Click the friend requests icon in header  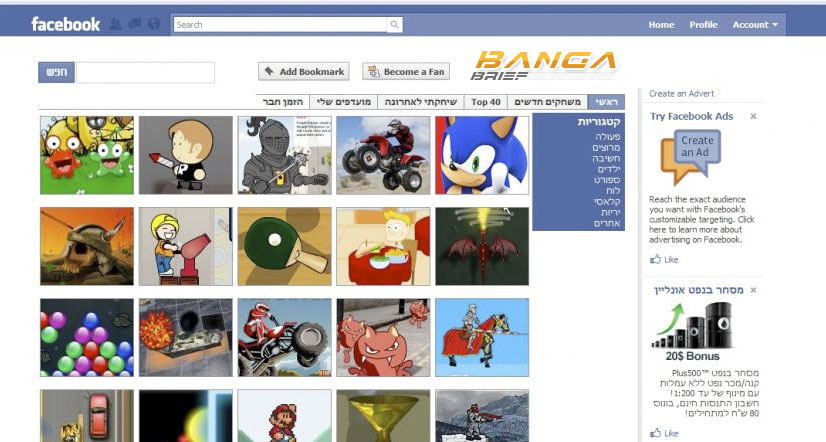pyautogui.click(x=115, y=24)
